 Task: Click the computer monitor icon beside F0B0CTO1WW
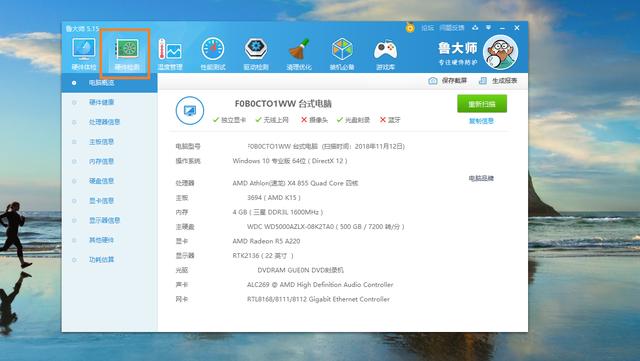coord(190,110)
